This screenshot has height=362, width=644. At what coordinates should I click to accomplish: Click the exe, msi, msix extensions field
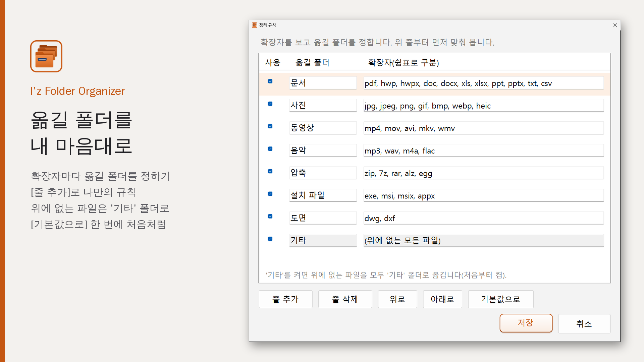tap(483, 195)
